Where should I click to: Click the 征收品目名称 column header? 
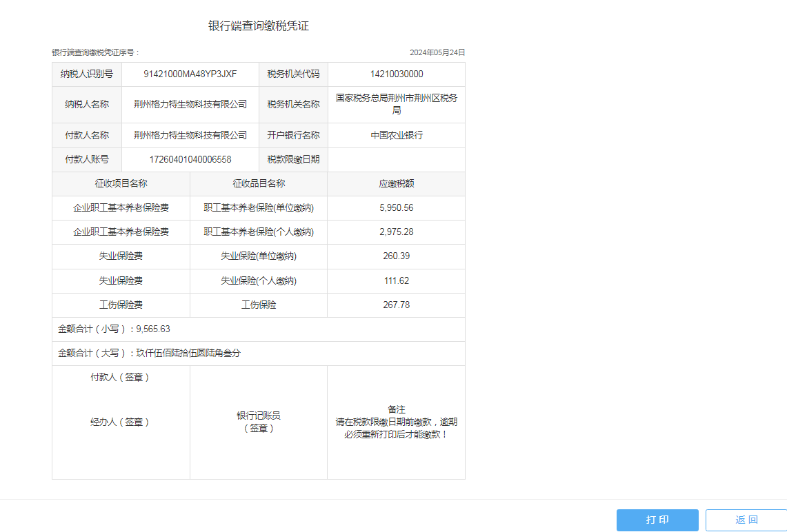coord(259,183)
